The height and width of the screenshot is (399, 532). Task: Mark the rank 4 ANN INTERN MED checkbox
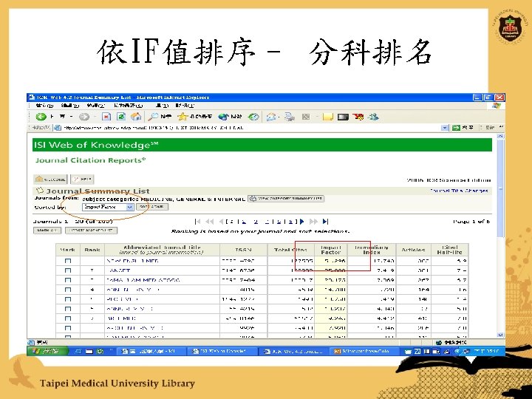pyautogui.click(x=68, y=290)
